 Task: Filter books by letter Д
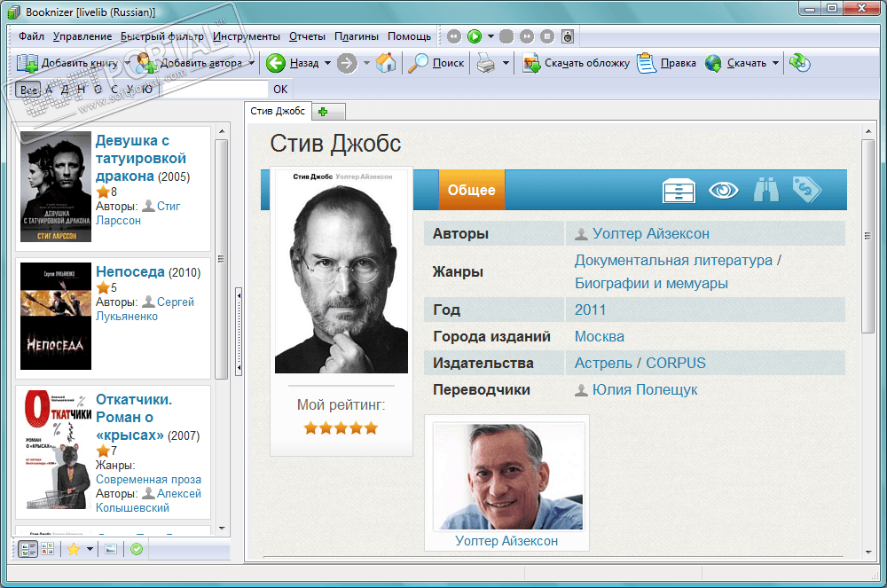click(x=65, y=90)
